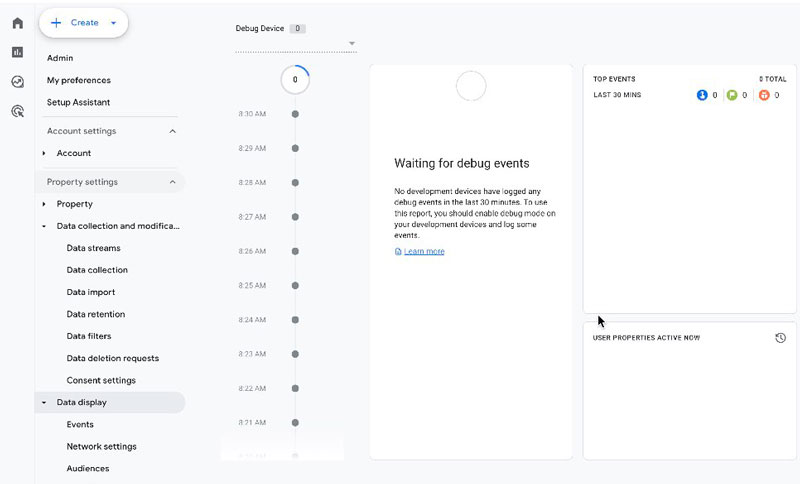Click the history icon in User Properties
800x484 pixels.
[780, 338]
